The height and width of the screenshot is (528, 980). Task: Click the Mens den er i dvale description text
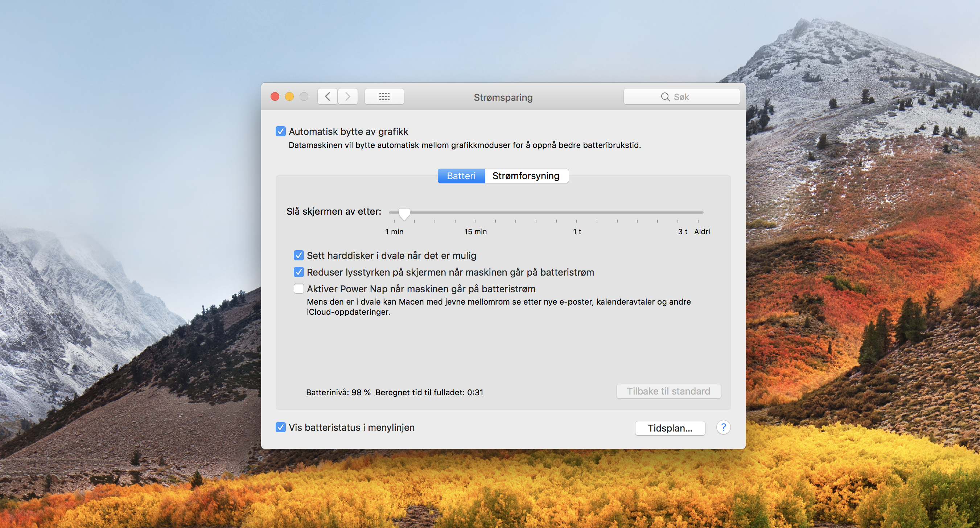pyautogui.click(x=498, y=306)
